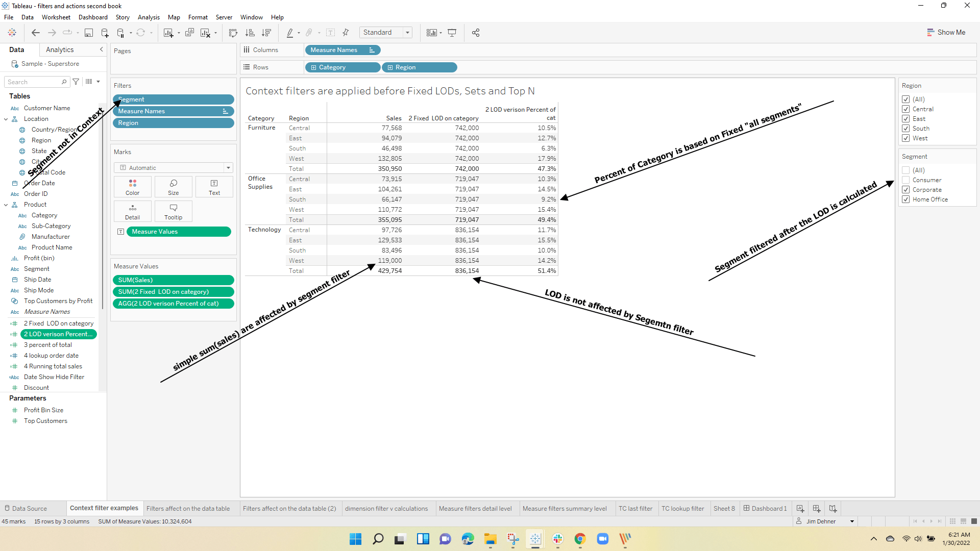This screenshot has width=980, height=551.
Task: Toggle the (All) checkbox in Segment filter
Action: [x=906, y=170]
